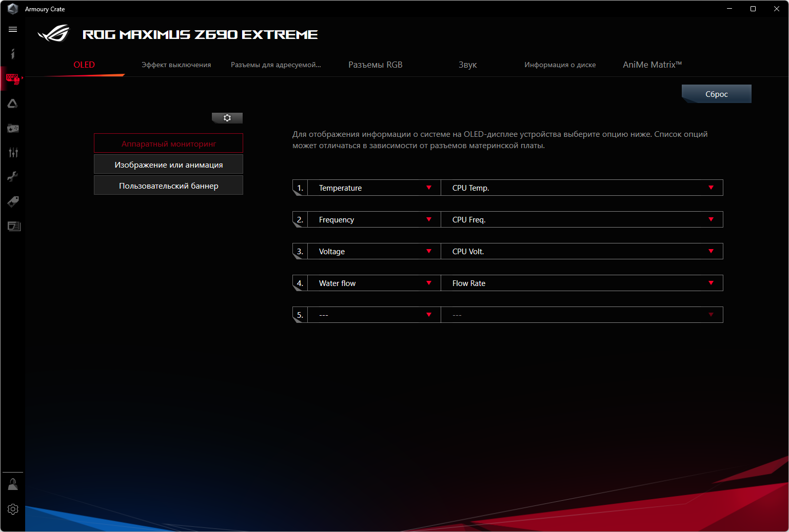Switch to the OLED tab
Viewport: 789px width, 532px height.
(84, 65)
